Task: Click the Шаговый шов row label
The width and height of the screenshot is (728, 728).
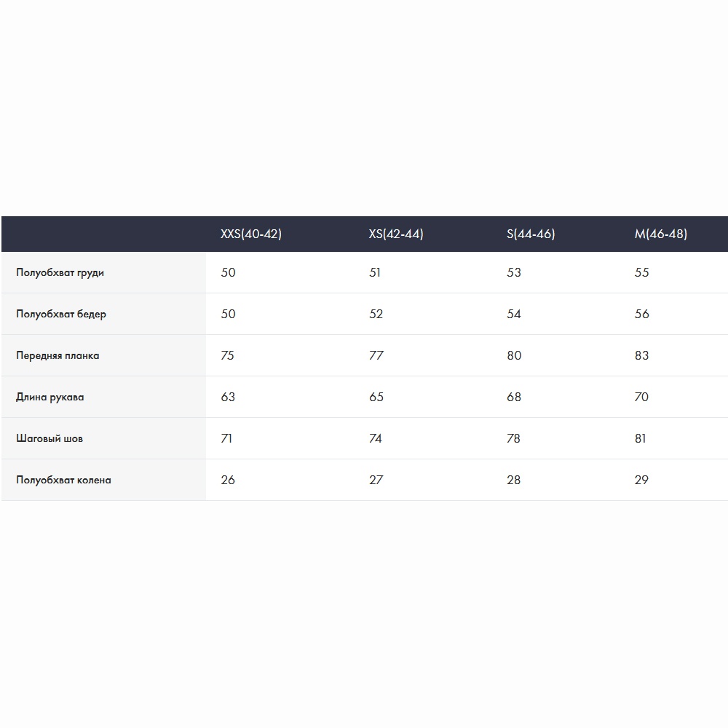Action: (50, 438)
